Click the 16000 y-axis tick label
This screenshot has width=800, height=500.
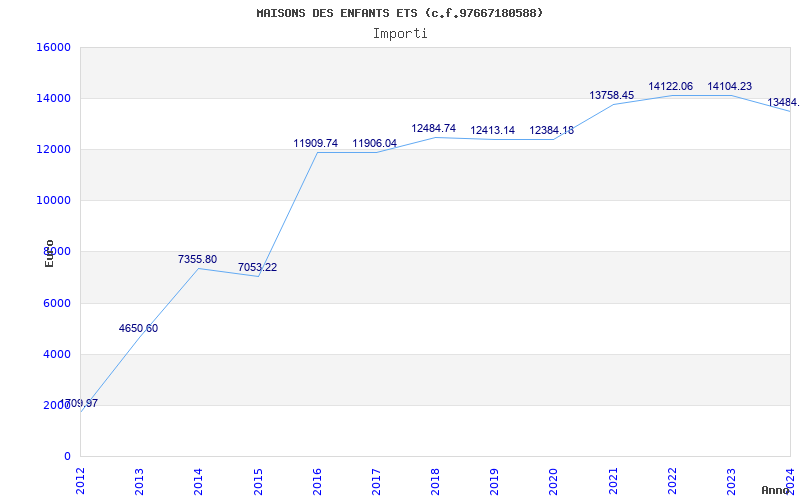pos(53,47)
